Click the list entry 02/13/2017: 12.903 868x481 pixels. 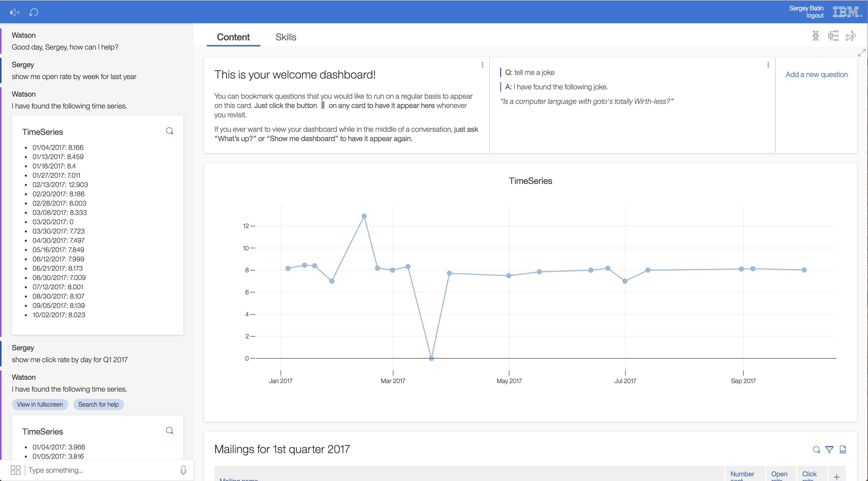click(x=60, y=185)
